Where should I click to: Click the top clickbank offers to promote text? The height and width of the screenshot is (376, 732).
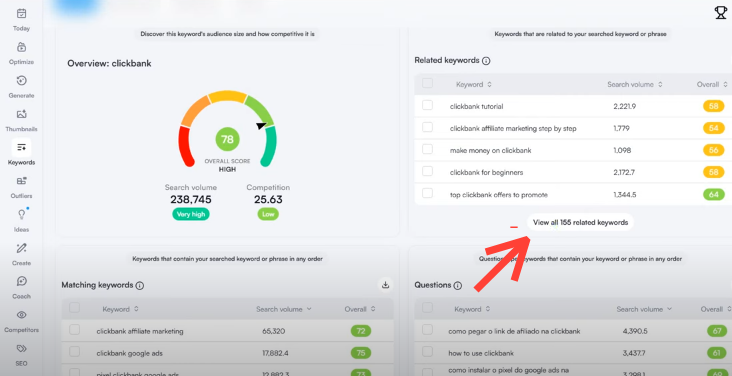[x=499, y=195]
